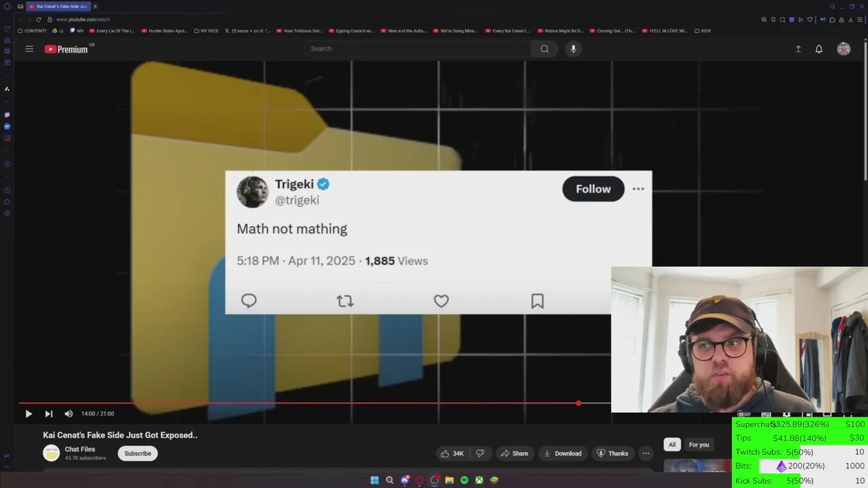
Task: Click the browser address bar URL
Action: coord(83,20)
